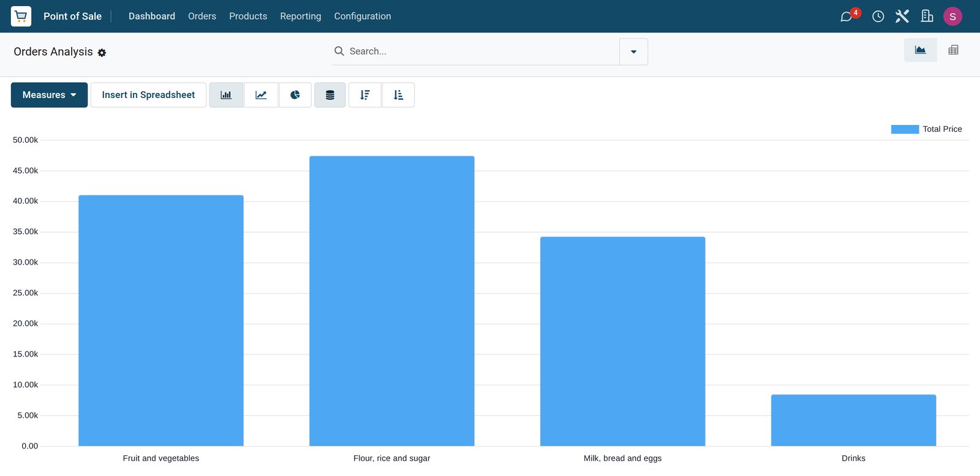This screenshot has height=476, width=980.
Task: Toggle the Total Price legend color swatch
Action: [x=905, y=129]
